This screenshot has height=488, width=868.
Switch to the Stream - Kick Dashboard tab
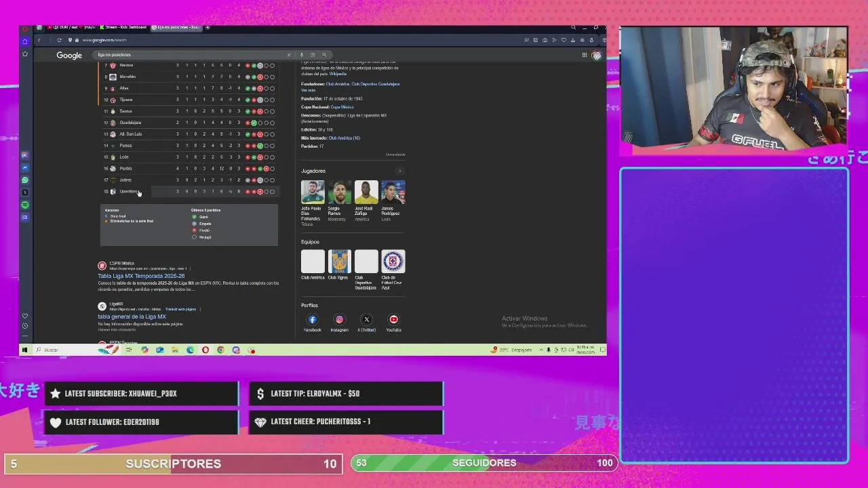tap(123, 27)
